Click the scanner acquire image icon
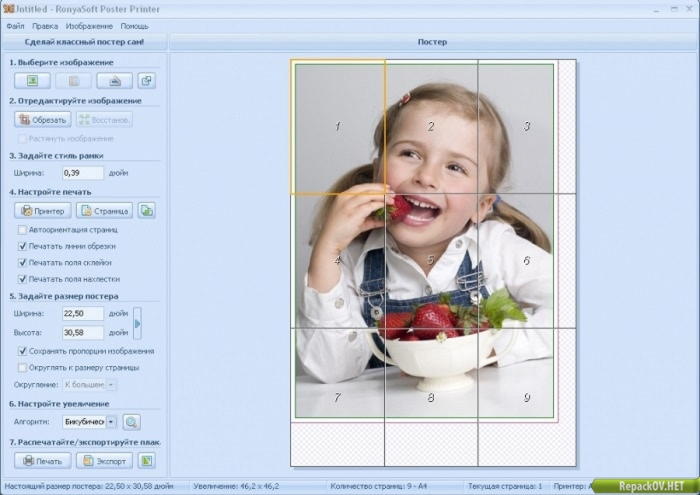 coord(114,81)
